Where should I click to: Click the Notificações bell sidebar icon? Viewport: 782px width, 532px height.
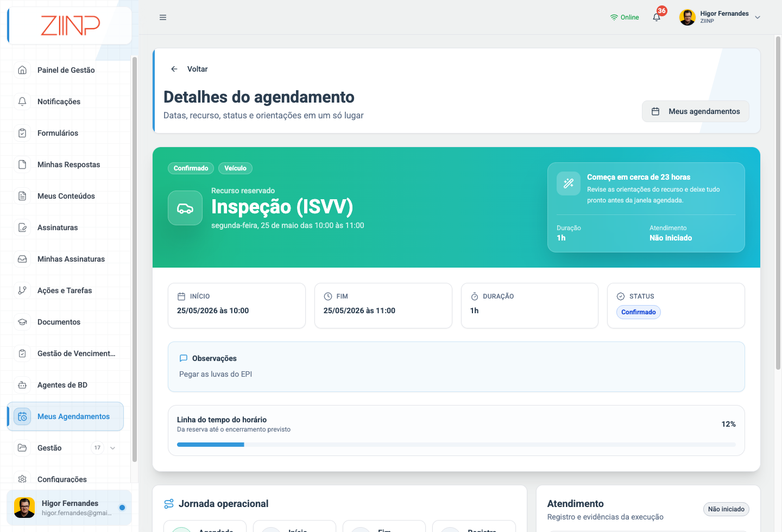pyautogui.click(x=22, y=102)
